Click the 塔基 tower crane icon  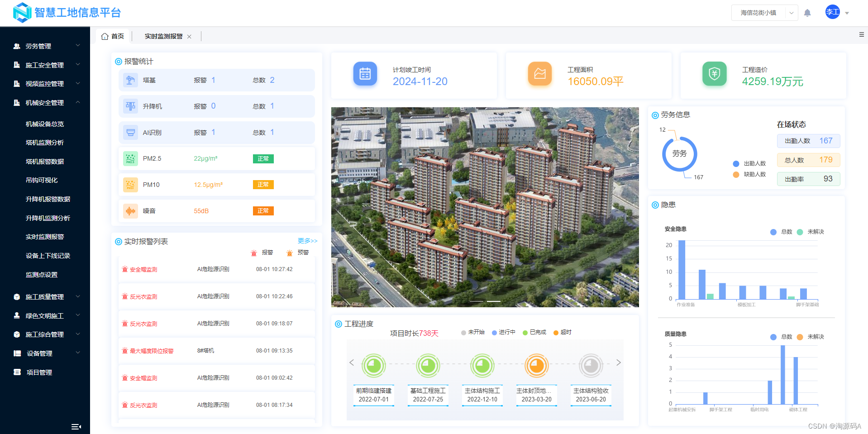click(130, 80)
